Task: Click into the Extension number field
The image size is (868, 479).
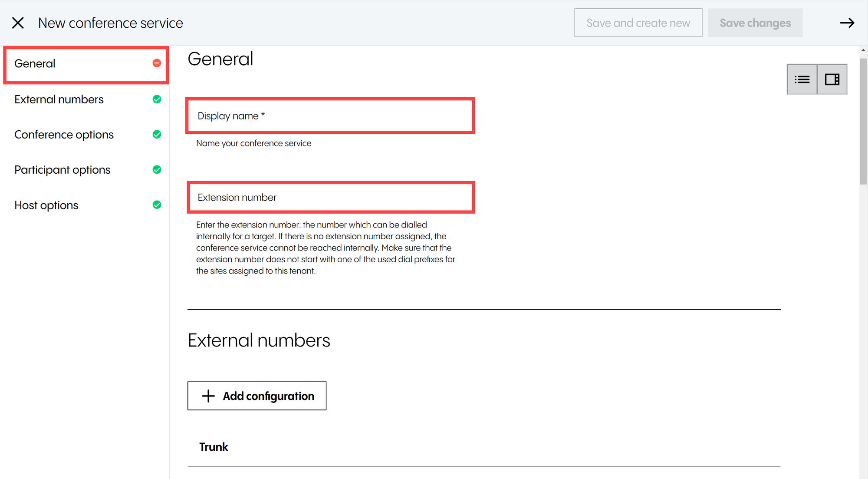Action: click(x=331, y=198)
